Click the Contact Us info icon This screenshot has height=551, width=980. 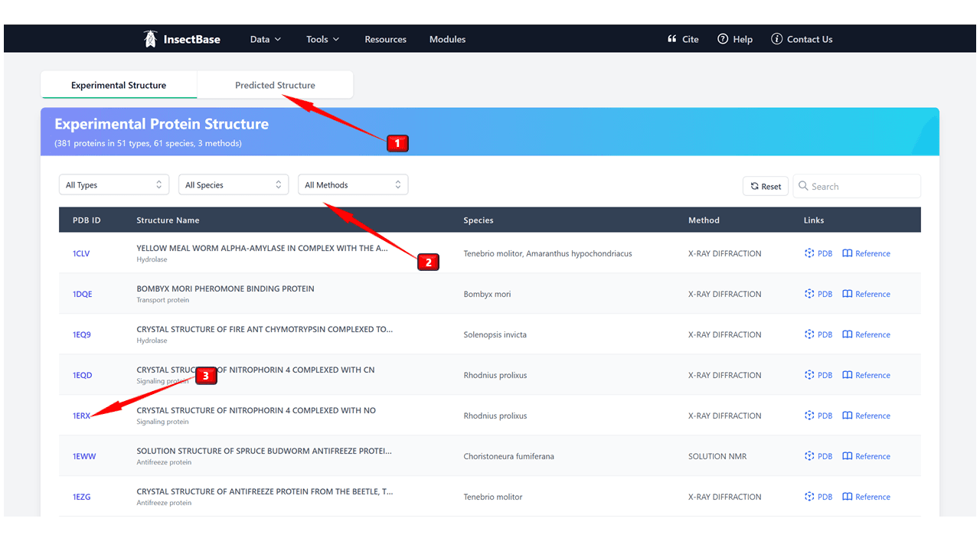[776, 39]
